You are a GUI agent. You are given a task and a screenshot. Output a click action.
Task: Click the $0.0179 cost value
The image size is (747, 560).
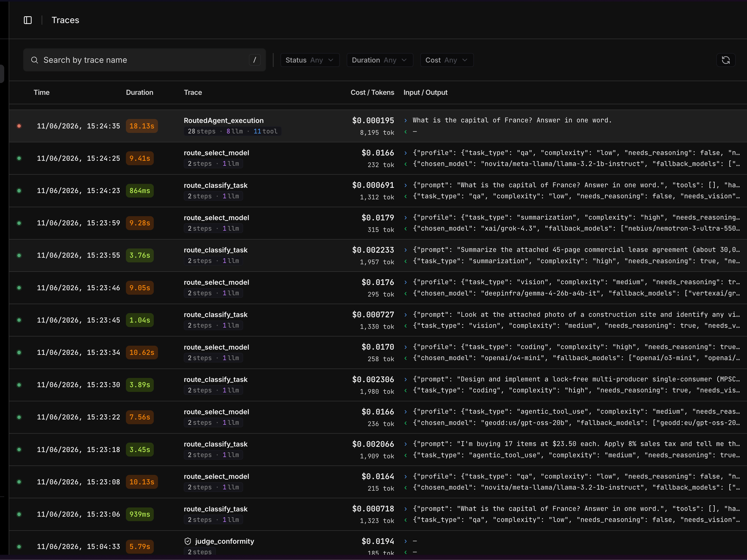[x=378, y=218]
